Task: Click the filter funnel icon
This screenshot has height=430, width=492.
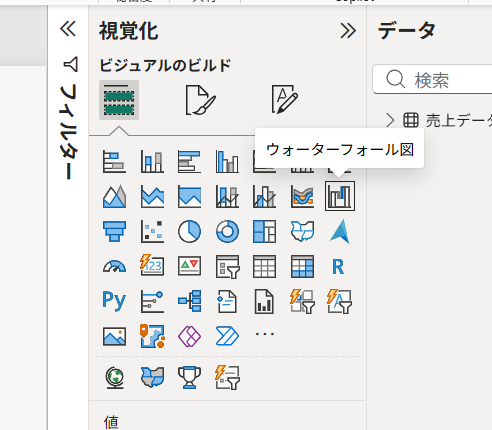Action: (x=71, y=64)
